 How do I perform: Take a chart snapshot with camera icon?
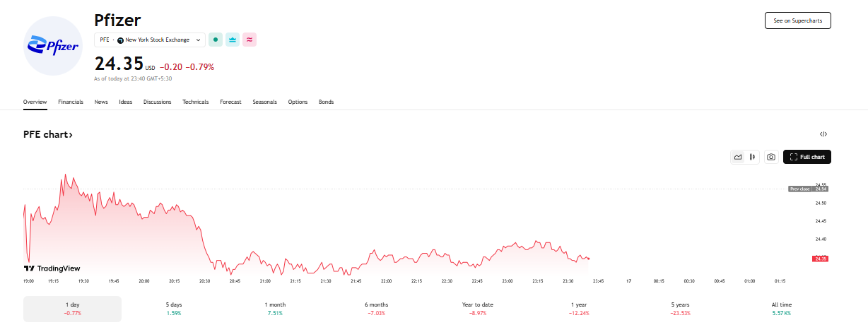[x=771, y=157]
